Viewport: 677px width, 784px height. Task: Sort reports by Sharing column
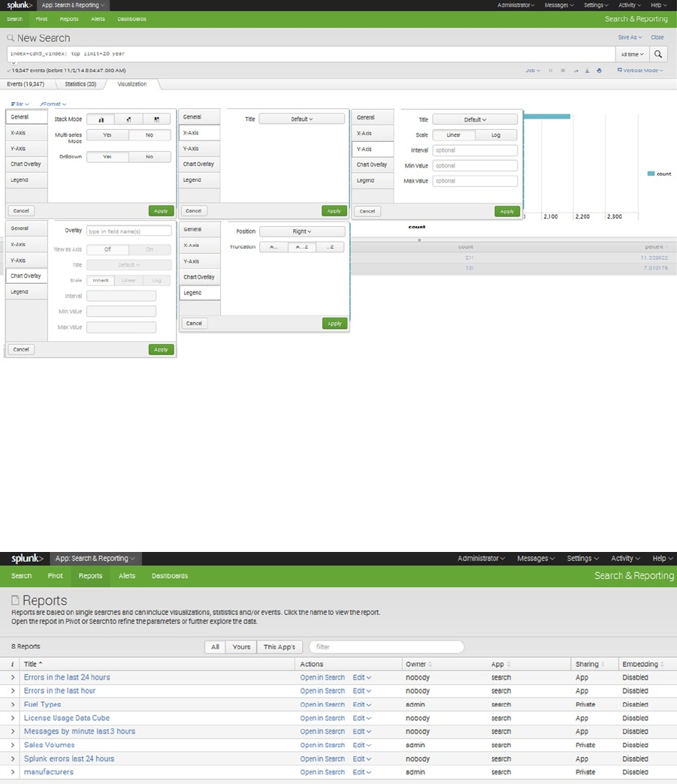click(x=590, y=664)
